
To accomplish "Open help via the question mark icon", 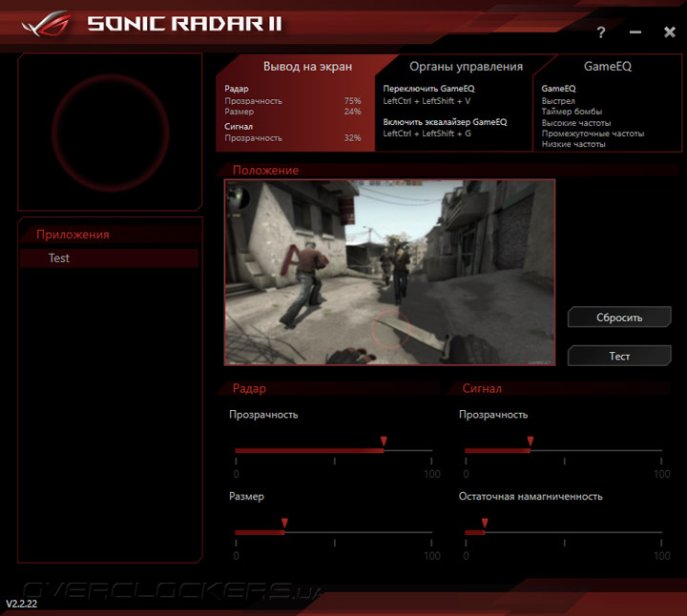I will 601,32.
